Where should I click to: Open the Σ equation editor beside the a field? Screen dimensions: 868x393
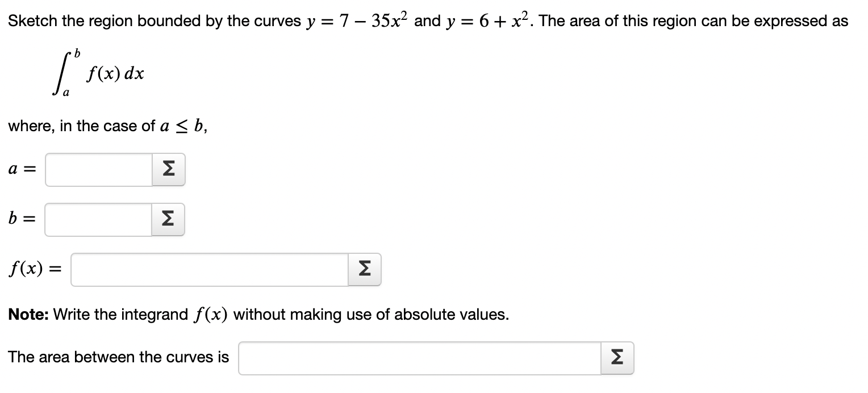point(168,169)
